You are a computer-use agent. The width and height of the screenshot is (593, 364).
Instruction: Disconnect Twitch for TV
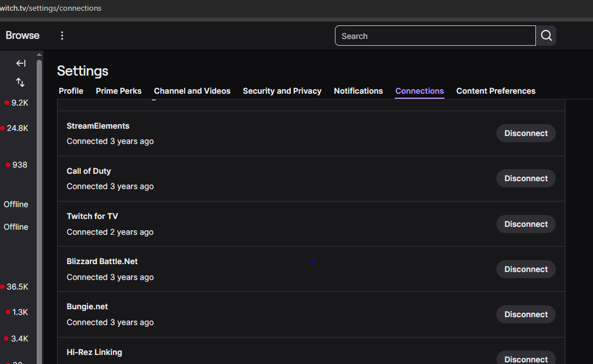[526, 224]
